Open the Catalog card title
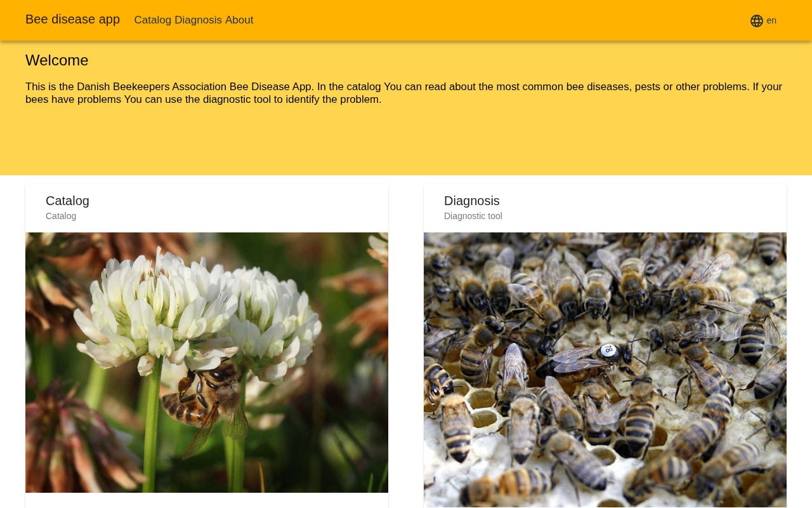Viewport: 812px width, 508px height. [x=67, y=201]
